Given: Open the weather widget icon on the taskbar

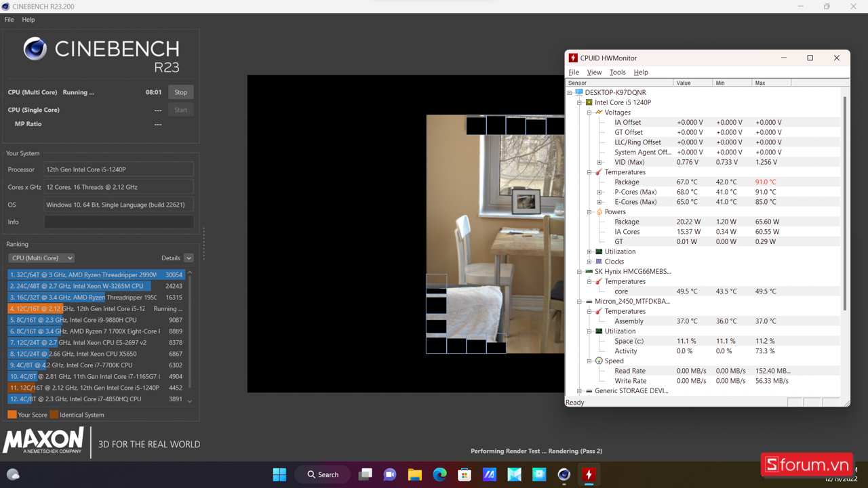Looking at the screenshot, I should point(13,474).
